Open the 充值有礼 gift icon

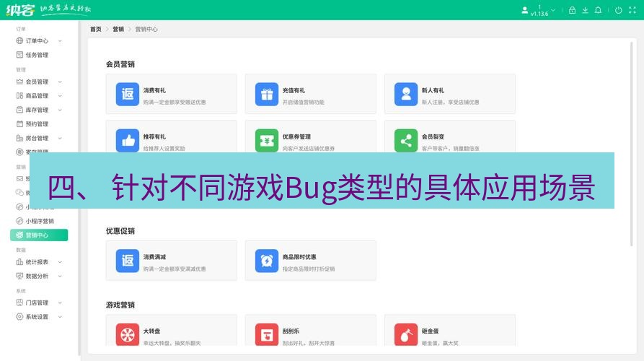pyautogui.click(x=267, y=94)
